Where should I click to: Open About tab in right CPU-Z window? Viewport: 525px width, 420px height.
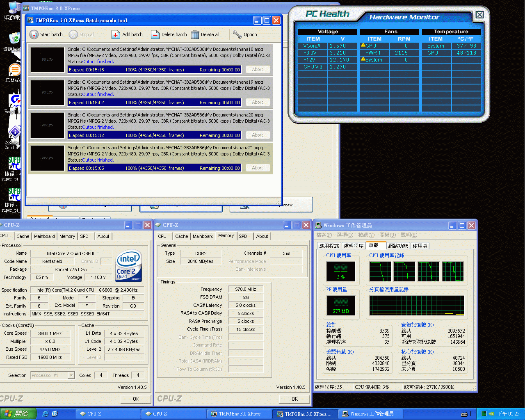click(262, 236)
